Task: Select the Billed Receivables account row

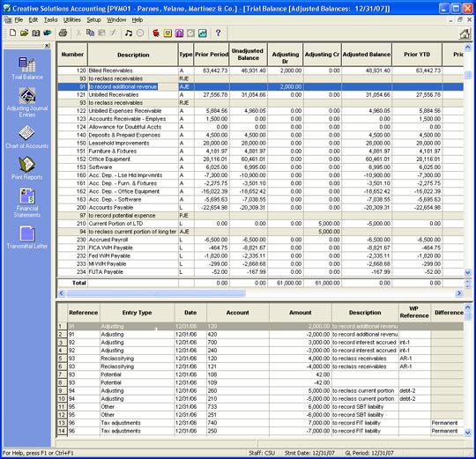Action: point(260,70)
